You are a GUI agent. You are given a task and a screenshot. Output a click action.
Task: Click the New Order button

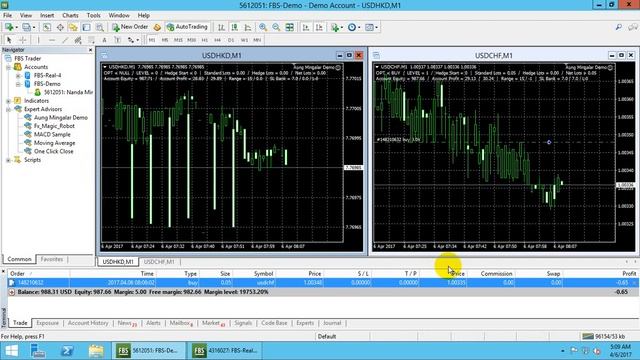pyautogui.click(x=130, y=27)
